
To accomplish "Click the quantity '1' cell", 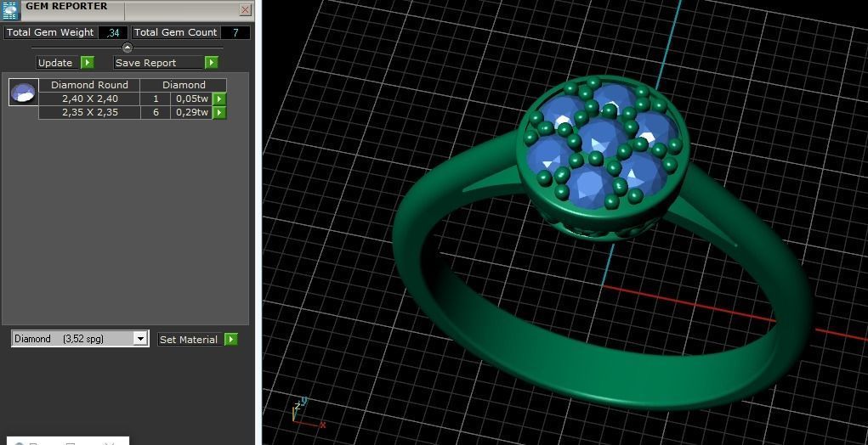I will [x=156, y=99].
